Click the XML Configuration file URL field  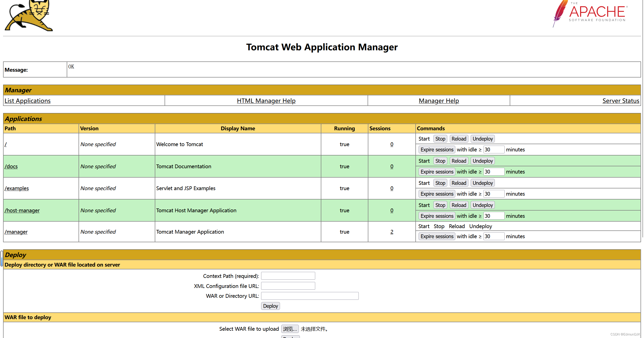point(288,286)
